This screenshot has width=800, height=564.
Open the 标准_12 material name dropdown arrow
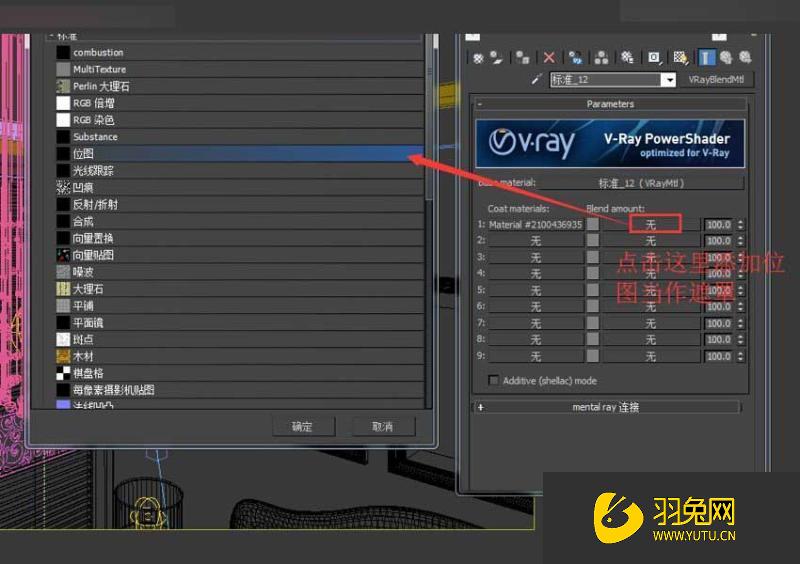(x=668, y=80)
